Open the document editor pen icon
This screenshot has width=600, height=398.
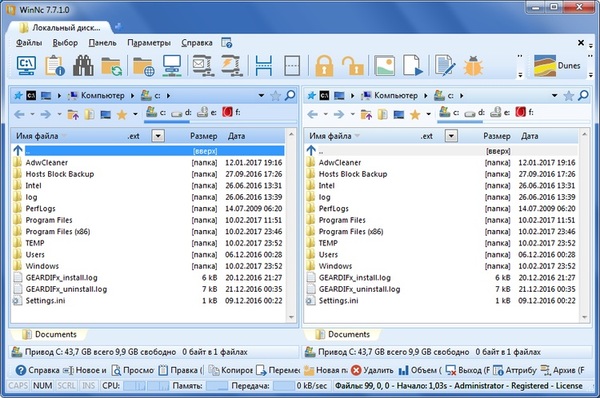tap(445, 65)
